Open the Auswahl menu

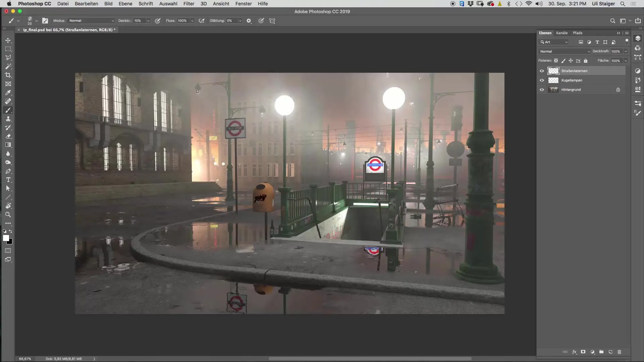click(x=168, y=4)
